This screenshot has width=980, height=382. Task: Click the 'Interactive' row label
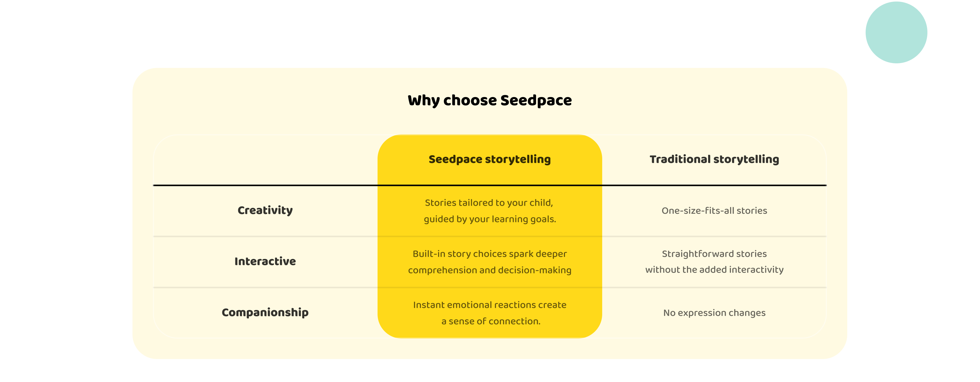pyautogui.click(x=265, y=261)
